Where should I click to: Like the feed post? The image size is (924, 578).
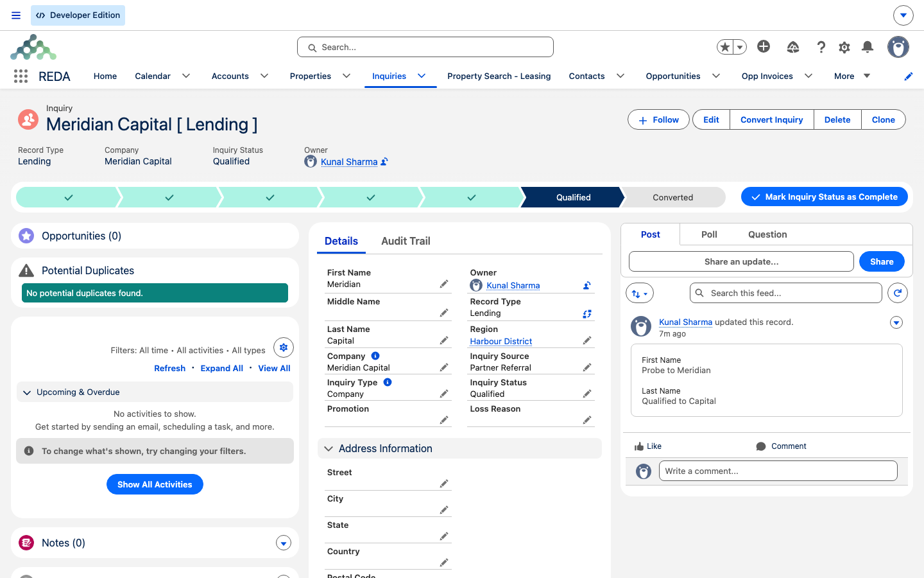point(647,446)
